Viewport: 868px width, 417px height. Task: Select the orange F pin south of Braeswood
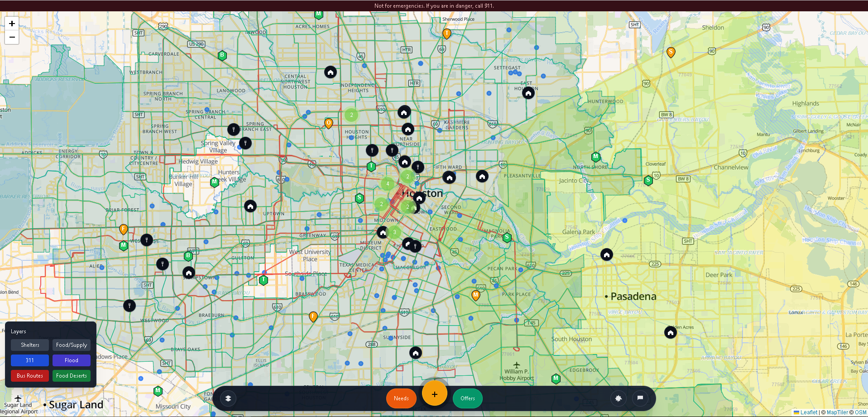tap(313, 317)
